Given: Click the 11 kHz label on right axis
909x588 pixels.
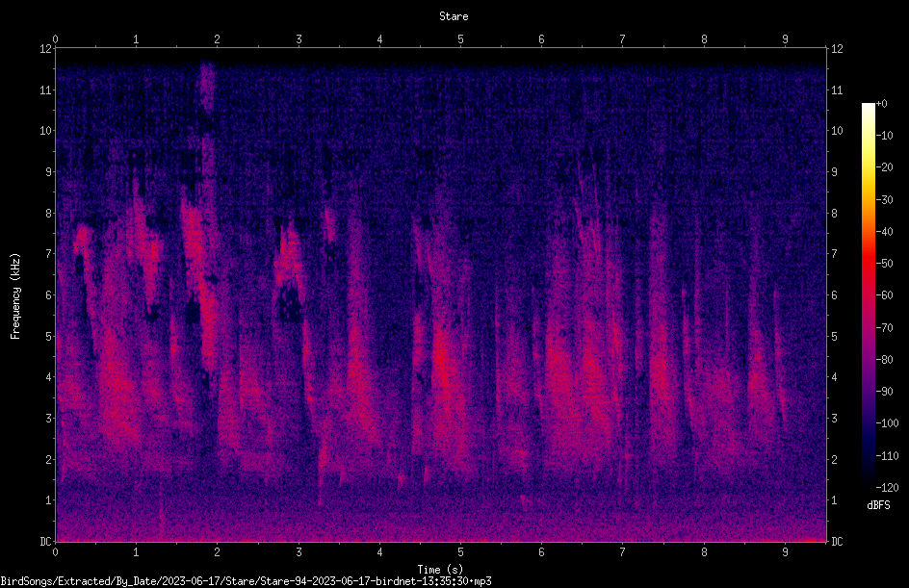Looking at the screenshot, I should 837,89.
